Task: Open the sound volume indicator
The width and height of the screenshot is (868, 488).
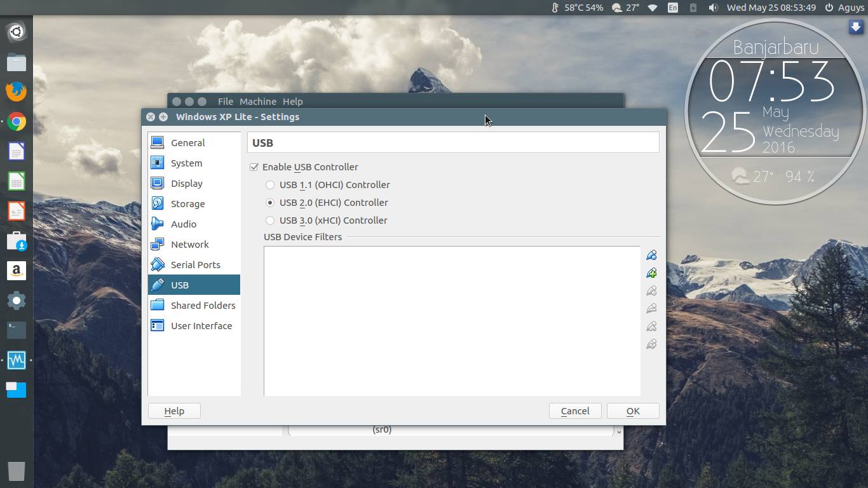Action: [x=714, y=8]
